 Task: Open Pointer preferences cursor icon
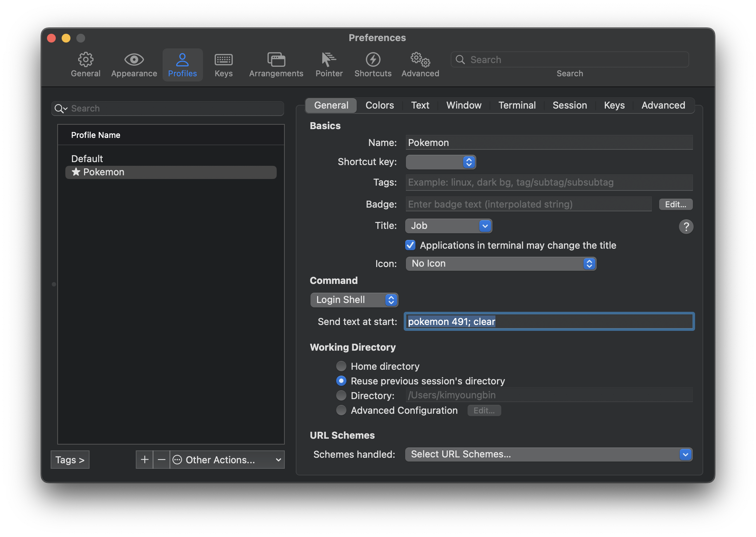[x=329, y=60]
